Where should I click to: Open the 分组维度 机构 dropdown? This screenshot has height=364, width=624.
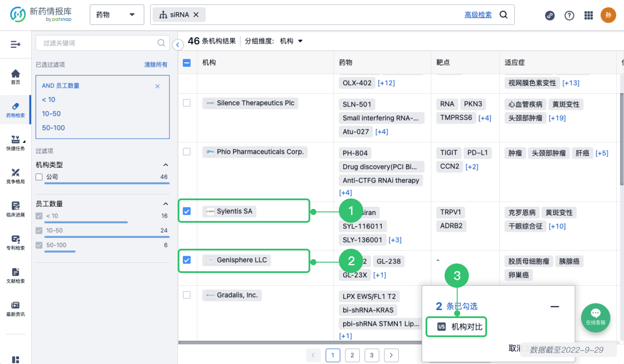point(291,41)
